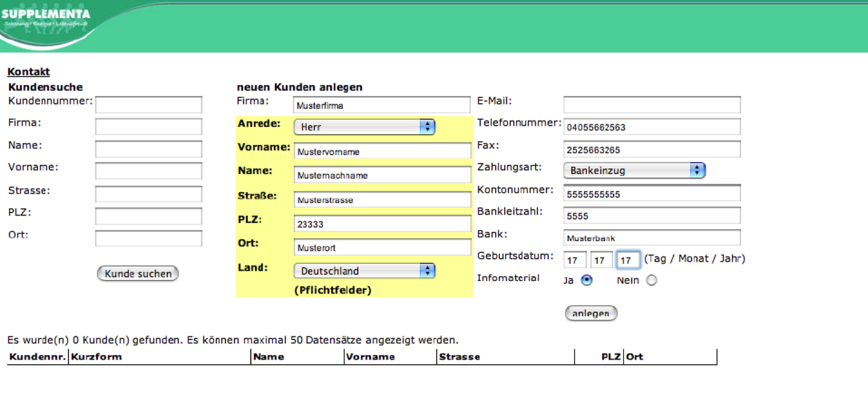The image size is (868, 409).
Task: Click the Vorname field containing Mustervorname
Action: (381, 151)
